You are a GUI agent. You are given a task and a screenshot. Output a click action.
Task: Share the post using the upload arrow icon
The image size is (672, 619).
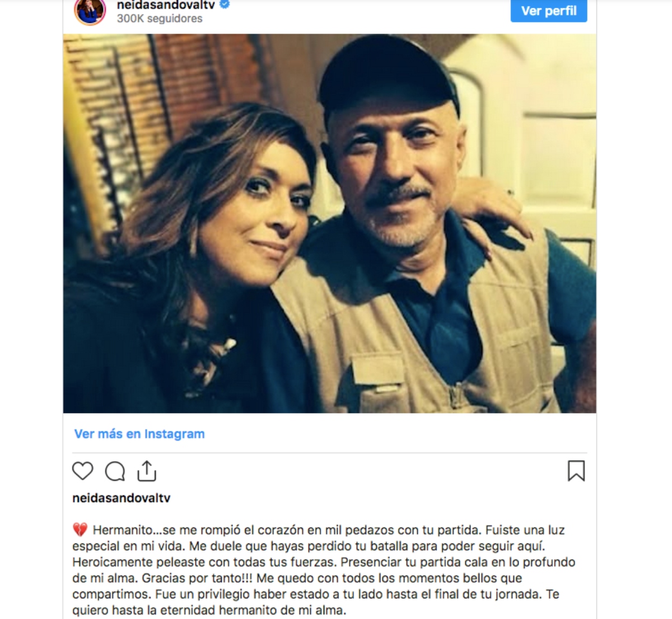[x=148, y=471]
